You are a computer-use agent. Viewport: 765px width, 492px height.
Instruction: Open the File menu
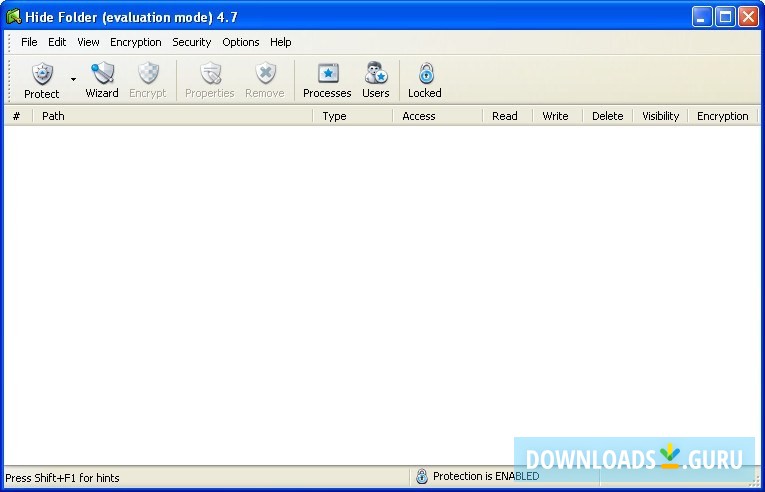29,42
